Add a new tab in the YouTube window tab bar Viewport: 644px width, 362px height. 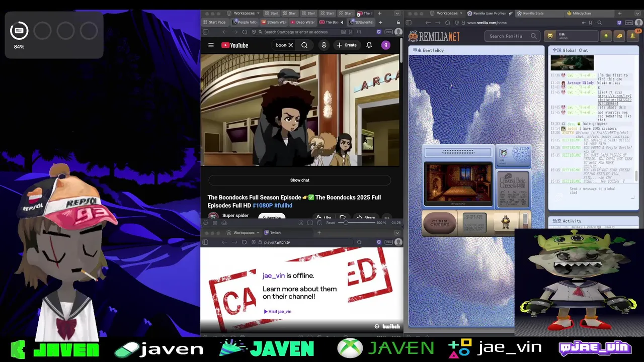pos(379,14)
